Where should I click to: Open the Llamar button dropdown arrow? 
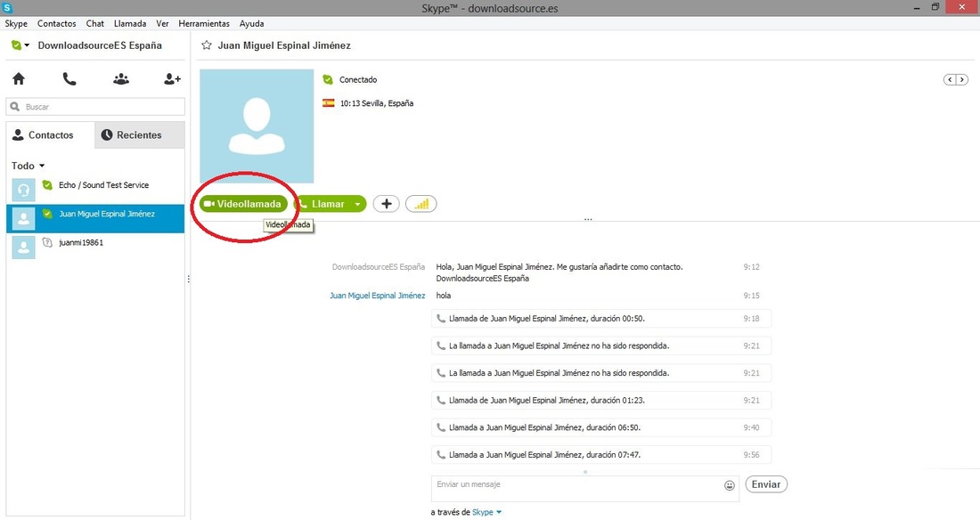pyautogui.click(x=357, y=204)
